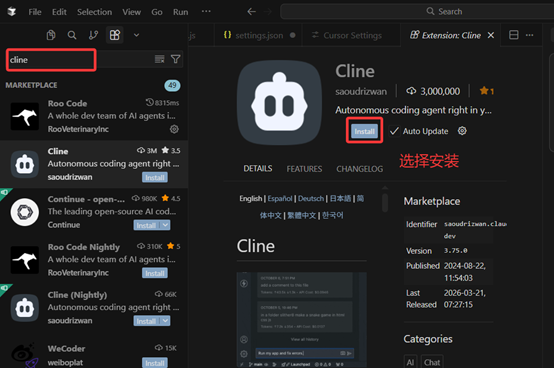
Task: Click the marketplace results count badge 49
Action: pos(172,85)
